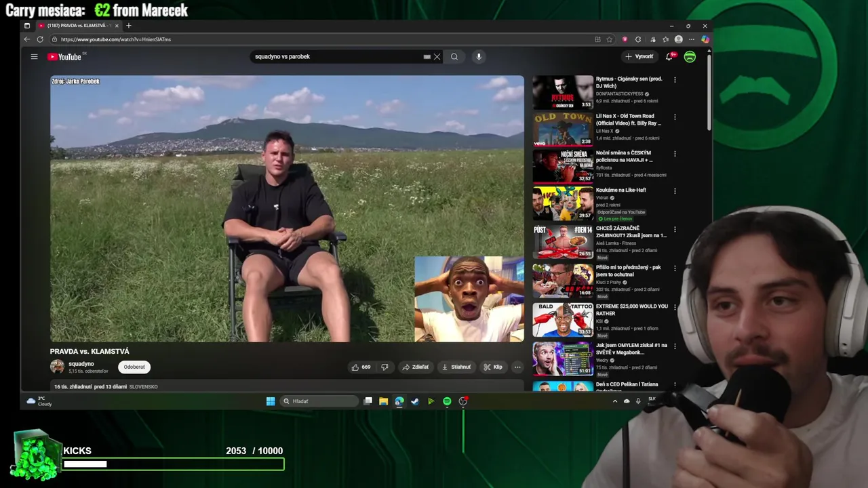The image size is (868, 488).
Task: Open Rytmus - Cigánsky sen video thumbnail
Action: pyautogui.click(x=563, y=92)
